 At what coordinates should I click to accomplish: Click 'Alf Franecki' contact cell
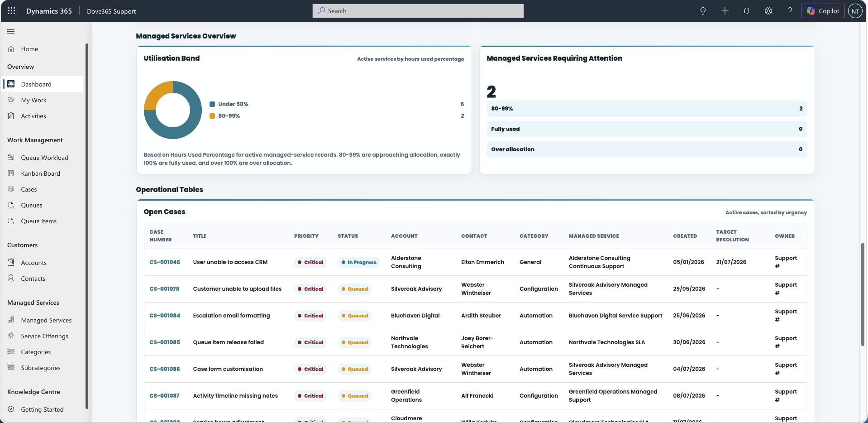[477, 396]
